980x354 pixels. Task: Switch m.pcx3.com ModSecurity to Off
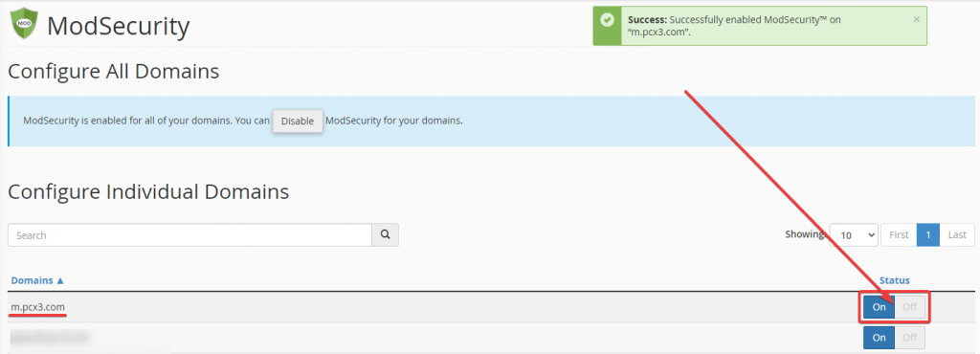[x=910, y=307]
